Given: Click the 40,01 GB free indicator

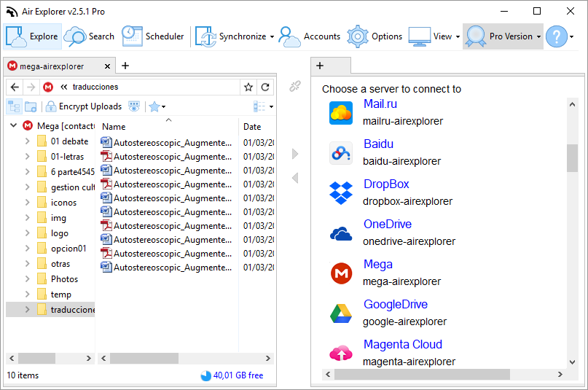Looking at the screenshot, I should point(232,375).
